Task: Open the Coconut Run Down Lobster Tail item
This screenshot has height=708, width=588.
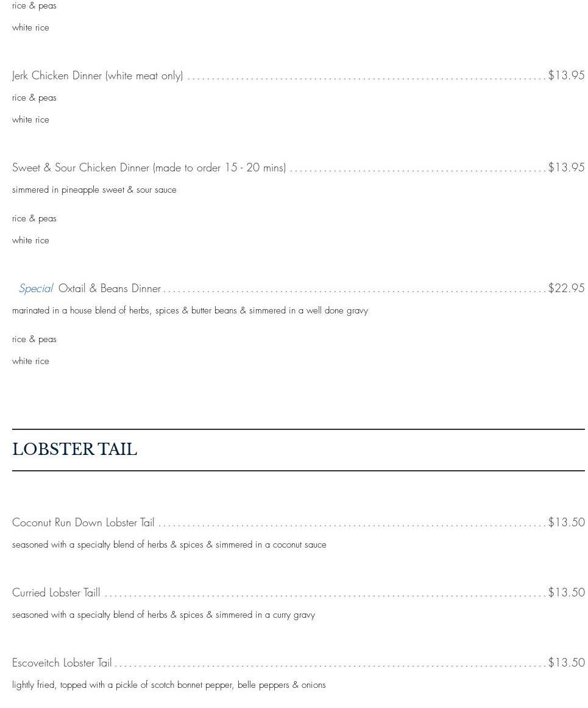Action: point(83,523)
